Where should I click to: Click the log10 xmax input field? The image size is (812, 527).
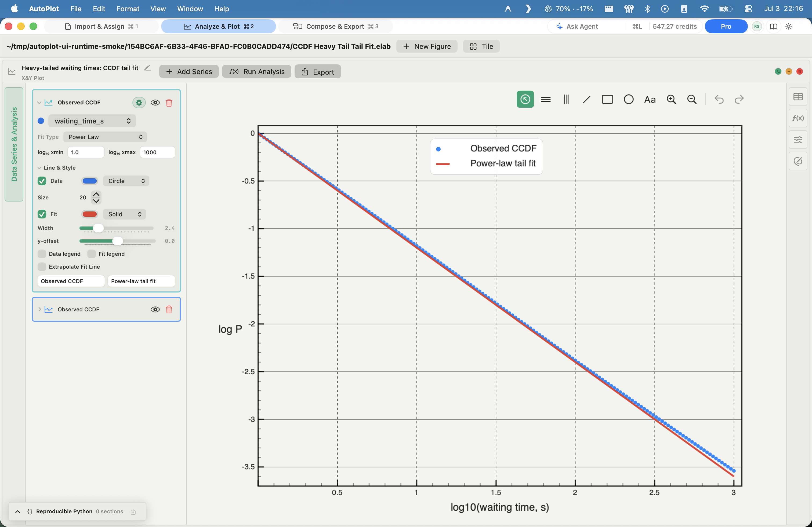coord(158,152)
